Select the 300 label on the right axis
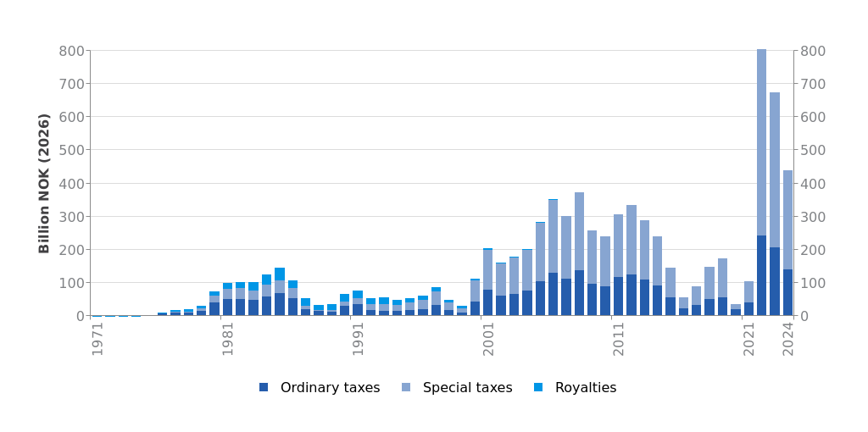Screen dimensions: 868x432 coord(812,217)
